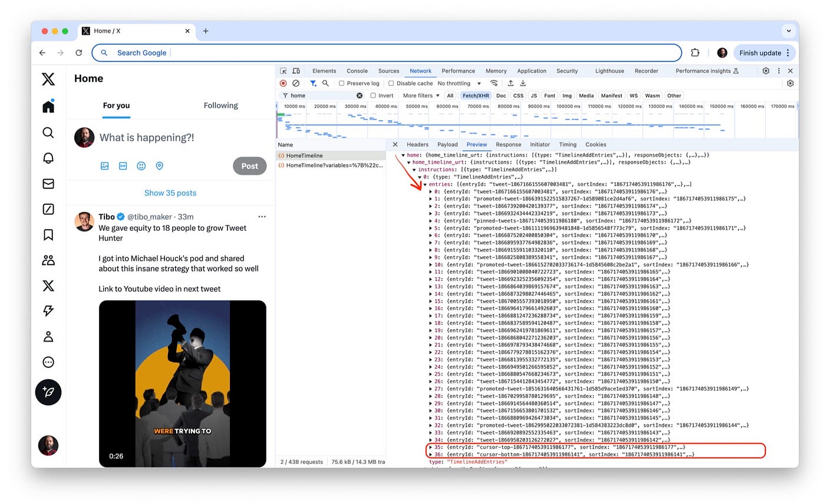Expand entry 4 pinned-tweets row
The height and width of the screenshot is (504, 825).
click(x=430, y=221)
